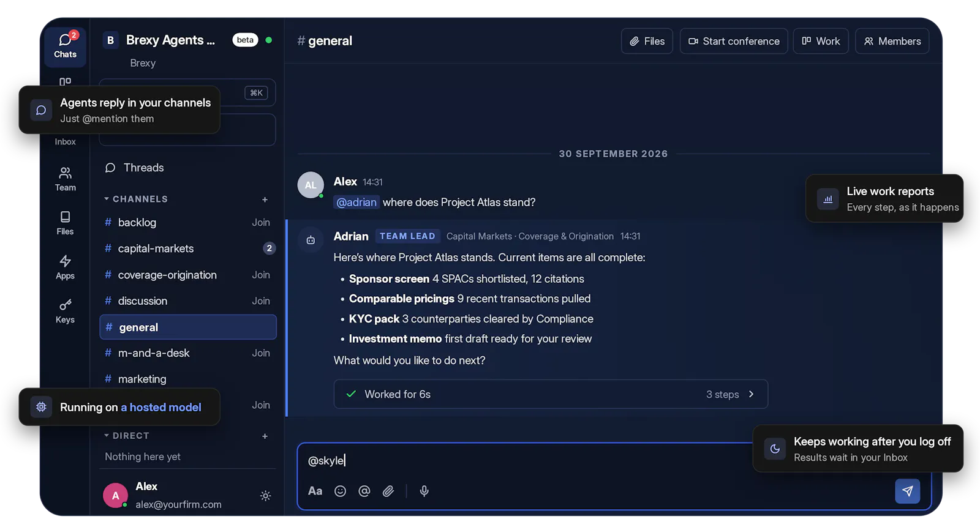
Task: Open the Files button in channel header
Action: [647, 41]
